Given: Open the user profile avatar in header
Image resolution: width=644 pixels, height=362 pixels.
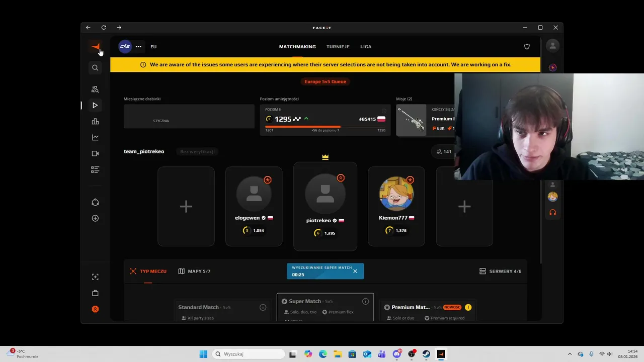Looking at the screenshot, I should pyautogui.click(x=552, y=46).
